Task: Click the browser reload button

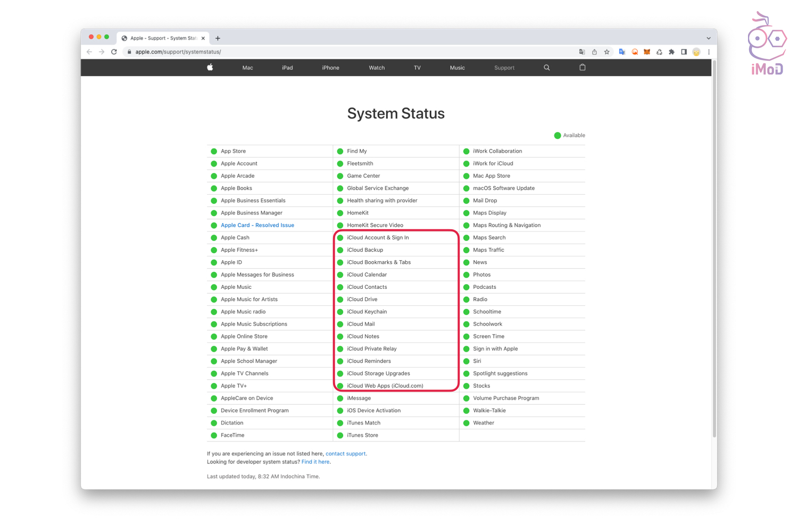Action: [x=114, y=52]
